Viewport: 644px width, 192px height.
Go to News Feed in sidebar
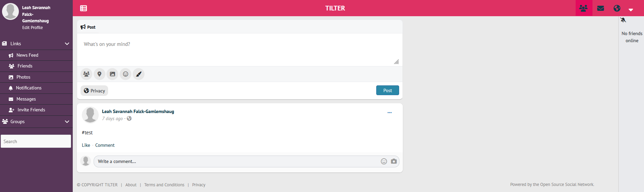click(x=27, y=55)
